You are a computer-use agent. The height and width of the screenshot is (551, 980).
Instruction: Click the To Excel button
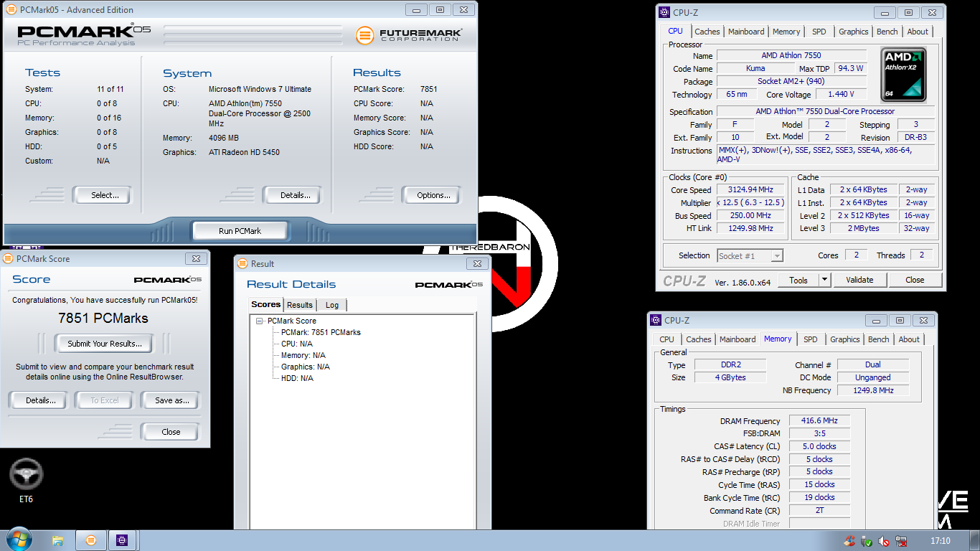tap(105, 400)
